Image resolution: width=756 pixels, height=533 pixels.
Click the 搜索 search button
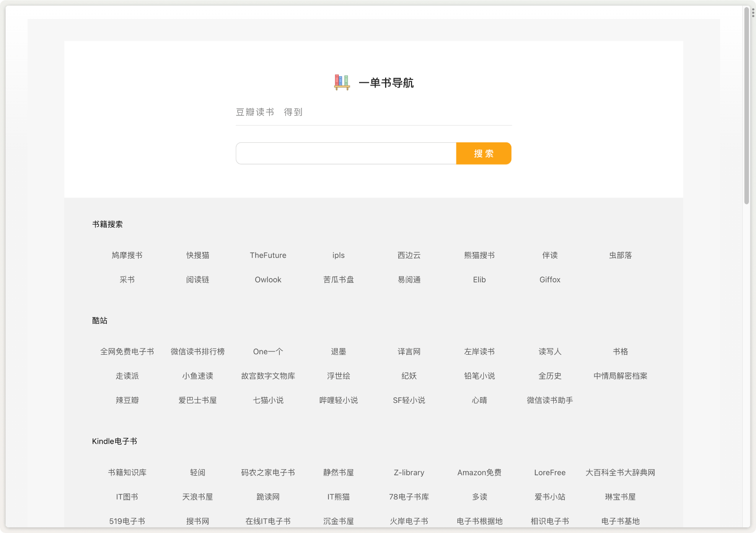tap(483, 153)
